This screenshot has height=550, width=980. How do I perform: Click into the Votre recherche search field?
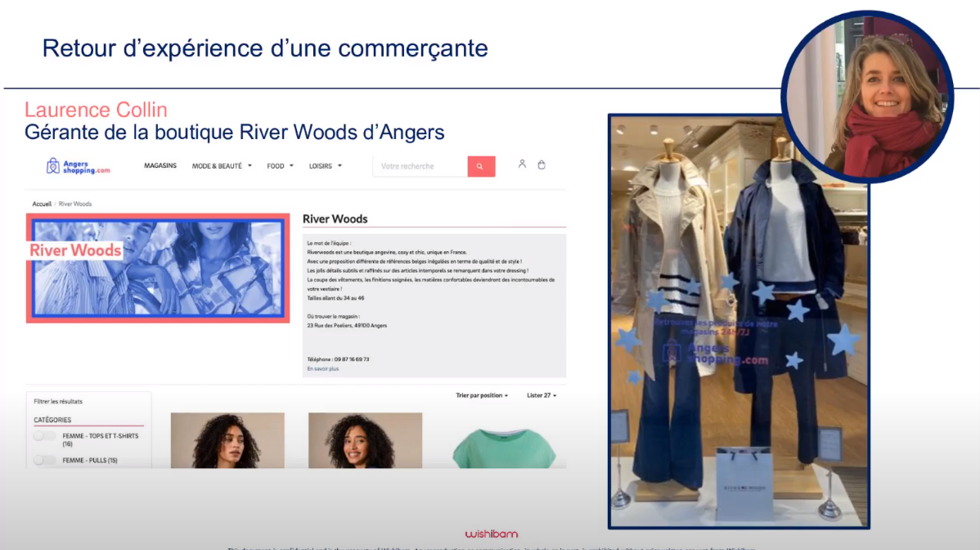[420, 166]
